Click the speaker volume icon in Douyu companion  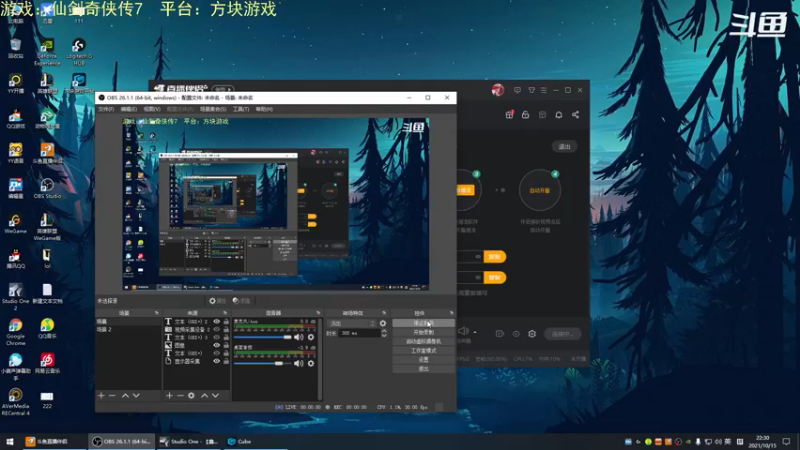pyautogui.click(x=463, y=331)
